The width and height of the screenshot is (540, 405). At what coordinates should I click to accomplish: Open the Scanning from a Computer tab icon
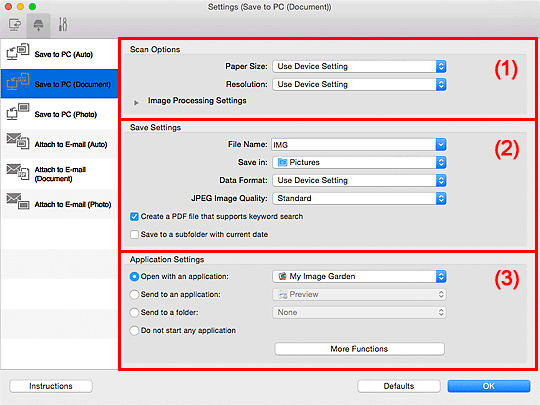pos(15,25)
